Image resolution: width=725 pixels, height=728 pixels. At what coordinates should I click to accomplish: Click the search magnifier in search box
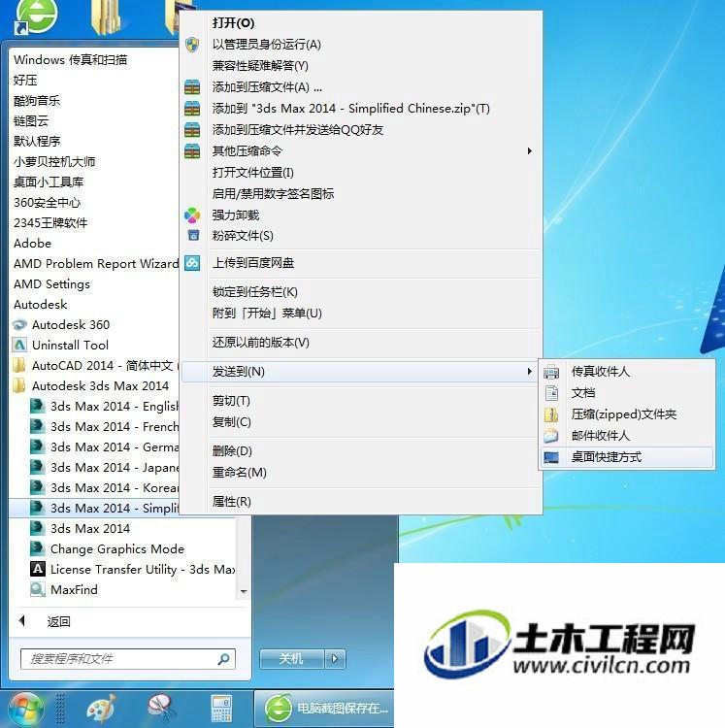click(224, 659)
